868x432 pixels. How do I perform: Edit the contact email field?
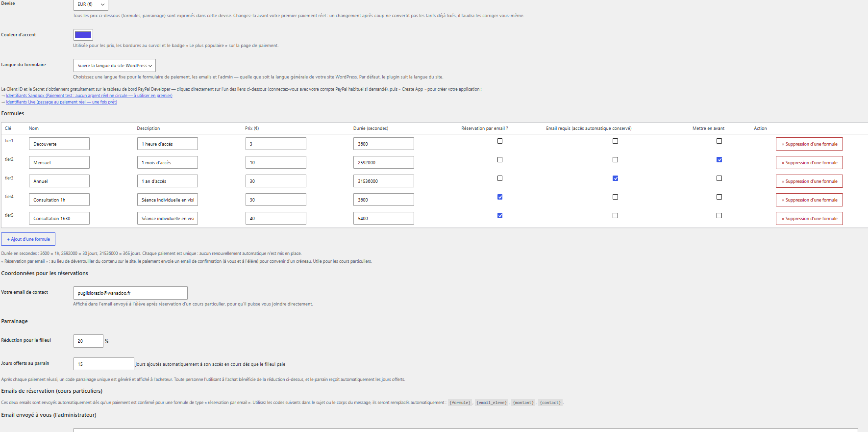[x=130, y=293]
